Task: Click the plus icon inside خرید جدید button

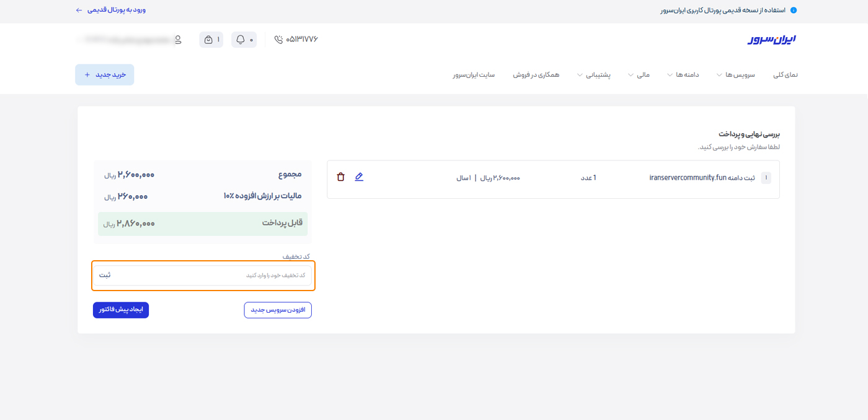Action: 87,74
